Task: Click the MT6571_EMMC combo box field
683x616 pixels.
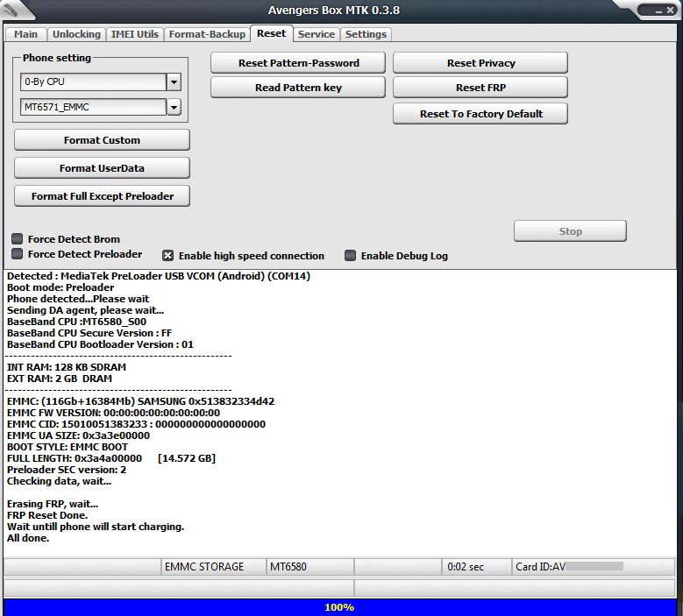Action: [x=93, y=107]
